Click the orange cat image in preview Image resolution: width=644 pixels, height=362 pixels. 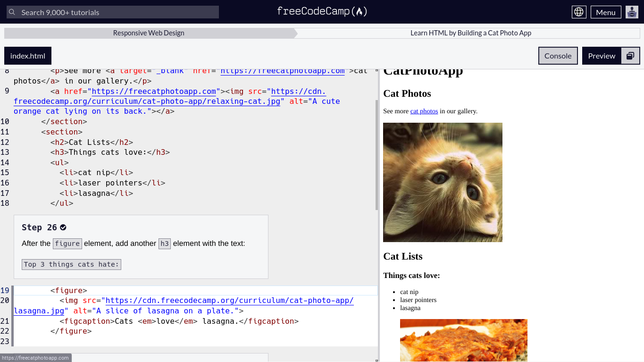click(443, 182)
